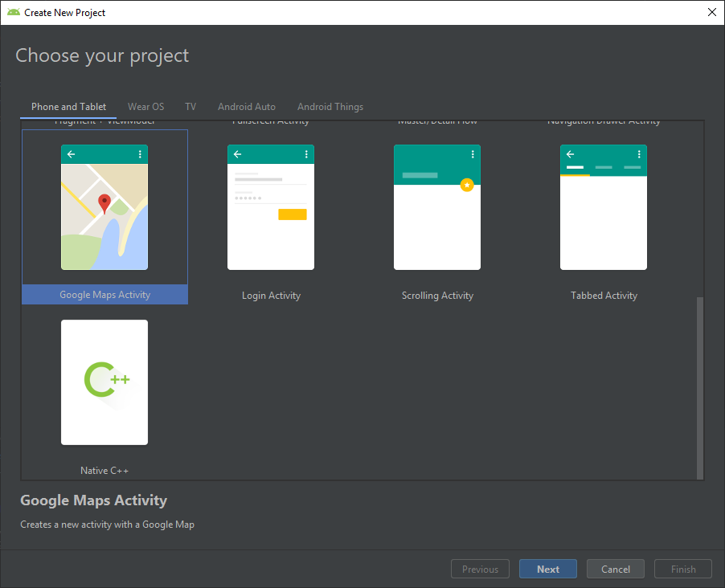The height and width of the screenshot is (588, 725).
Task: Click three-dot menu in Tabbed Activity preview
Action: click(639, 154)
